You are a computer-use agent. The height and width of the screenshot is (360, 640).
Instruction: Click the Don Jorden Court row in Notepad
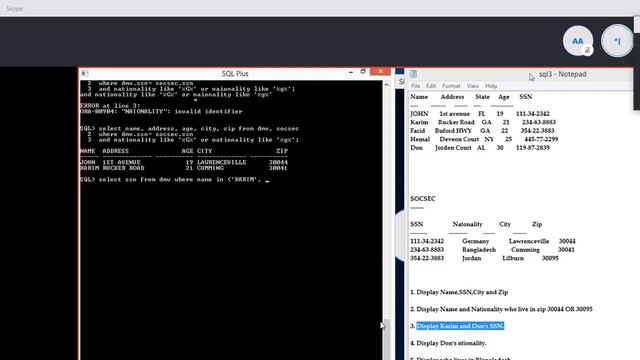(480, 148)
